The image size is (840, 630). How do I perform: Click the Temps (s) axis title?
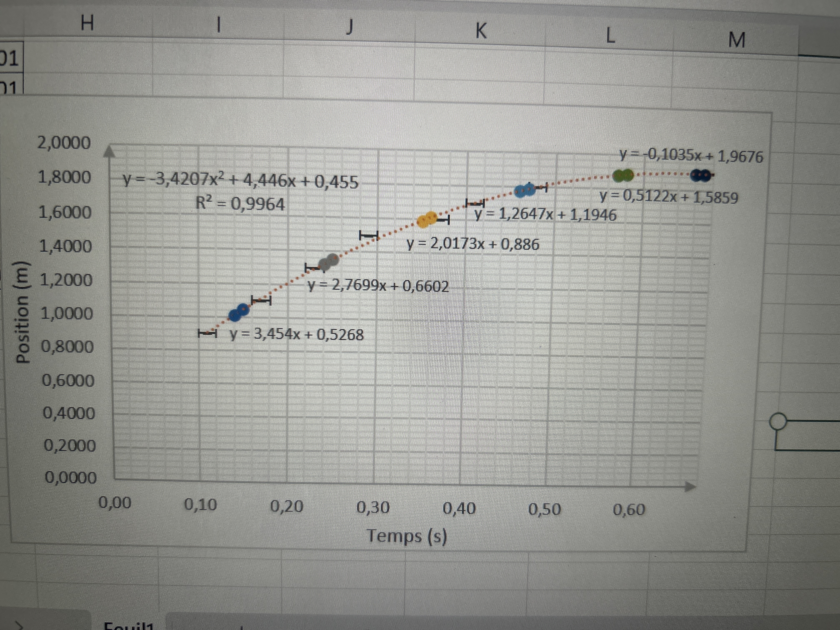pyautogui.click(x=407, y=536)
